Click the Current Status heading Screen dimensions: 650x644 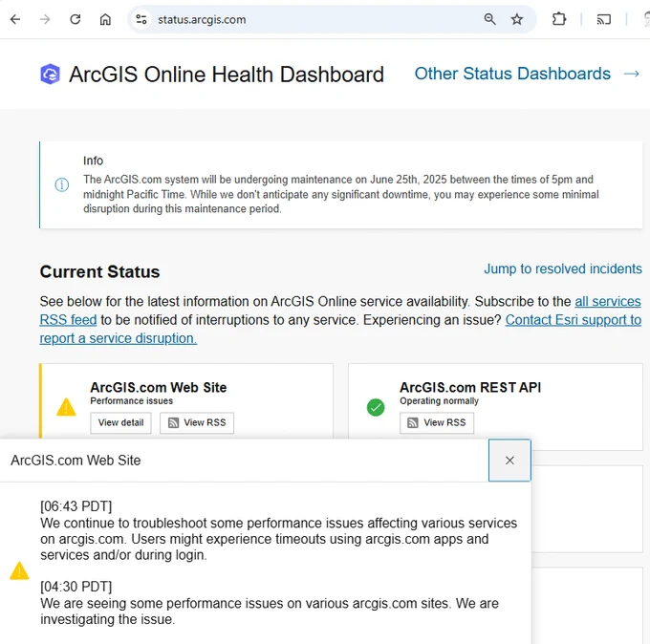(x=100, y=272)
